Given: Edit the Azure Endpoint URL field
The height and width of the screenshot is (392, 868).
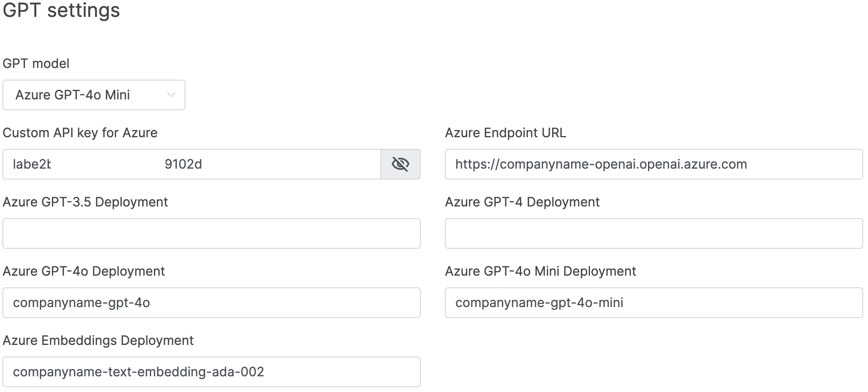Looking at the screenshot, I should (x=654, y=164).
